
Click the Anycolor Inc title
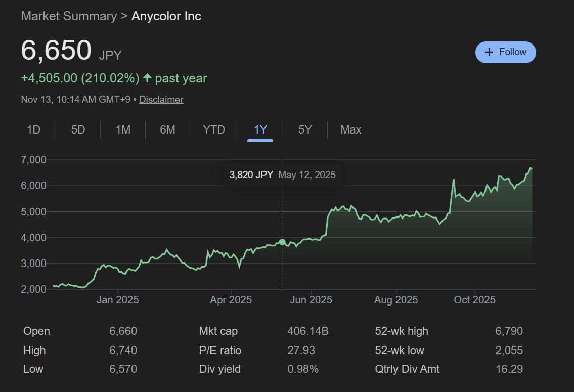pos(166,16)
